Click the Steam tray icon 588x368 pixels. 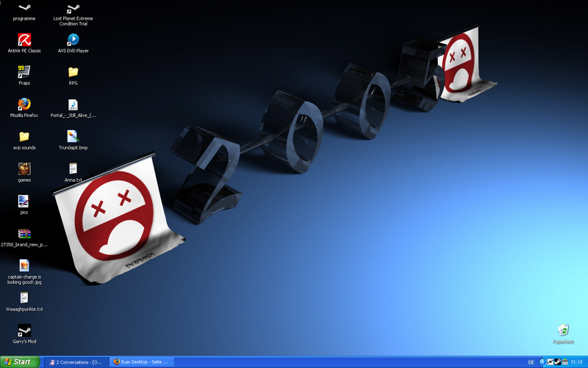coord(558,362)
